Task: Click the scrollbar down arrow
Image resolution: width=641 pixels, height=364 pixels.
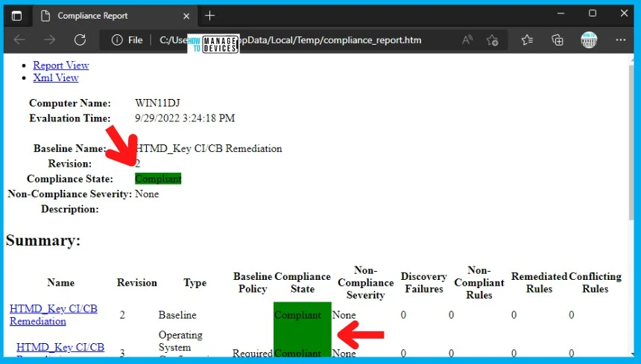Action: pyautogui.click(x=634, y=356)
